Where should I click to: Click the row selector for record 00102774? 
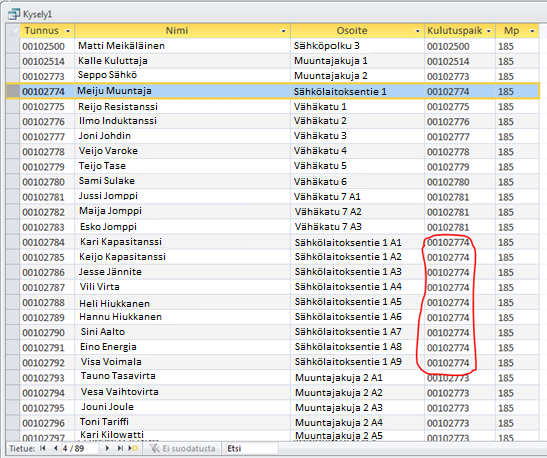[x=13, y=91]
